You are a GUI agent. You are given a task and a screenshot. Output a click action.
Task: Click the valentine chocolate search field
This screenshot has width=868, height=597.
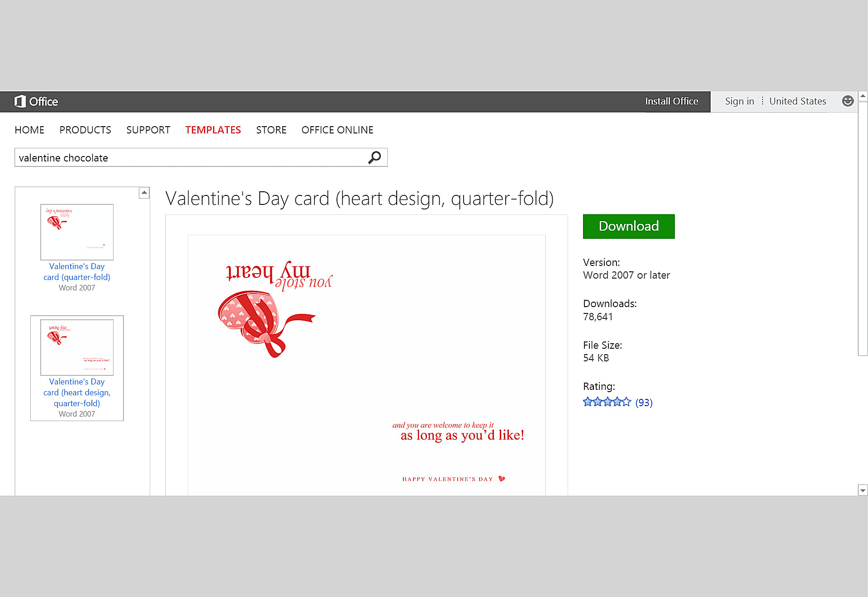click(x=190, y=157)
